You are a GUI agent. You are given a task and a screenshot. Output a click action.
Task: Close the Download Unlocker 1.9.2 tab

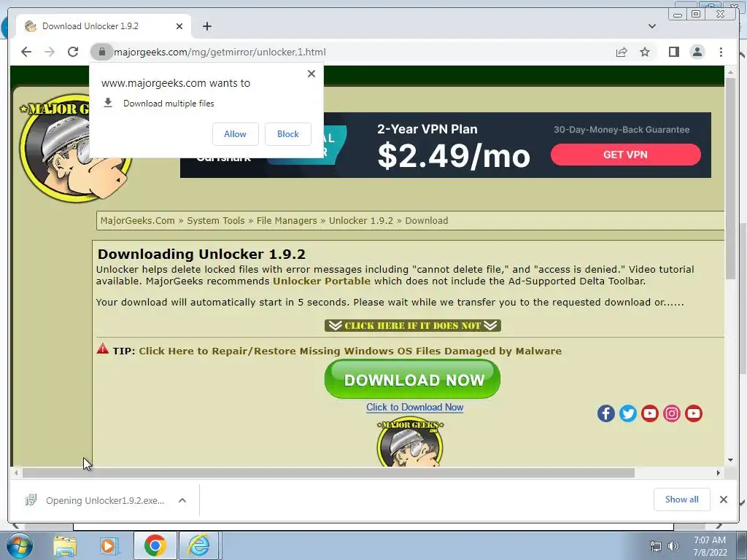click(x=179, y=26)
